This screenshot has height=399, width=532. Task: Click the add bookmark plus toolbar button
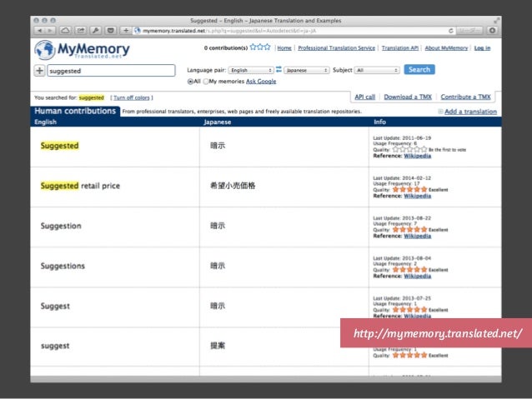click(x=126, y=31)
